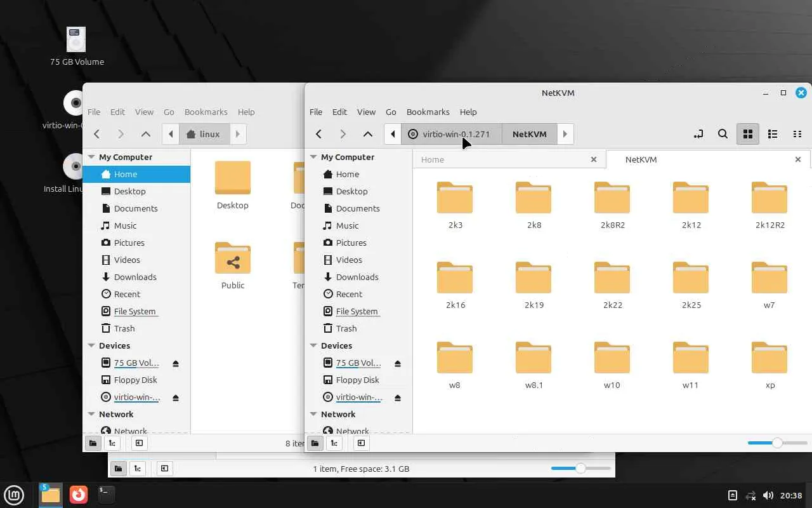Select the 2k12R2 folder
This screenshot has width=812, height=508.
click(x=769, y=204)
